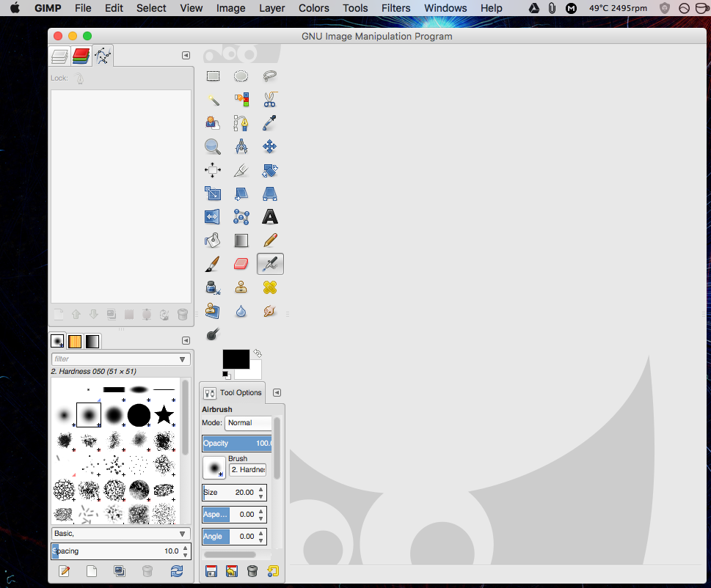This screenshot has width=711, height=588.
Task: Click the Opacity slider
Action: [236, 444]
